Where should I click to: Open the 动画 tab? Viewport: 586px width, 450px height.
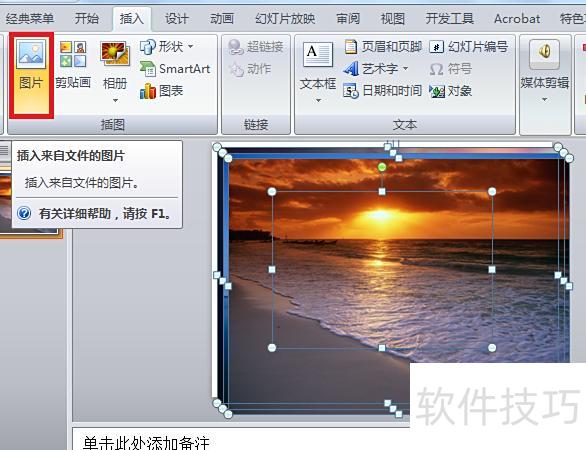coord(222,18)
